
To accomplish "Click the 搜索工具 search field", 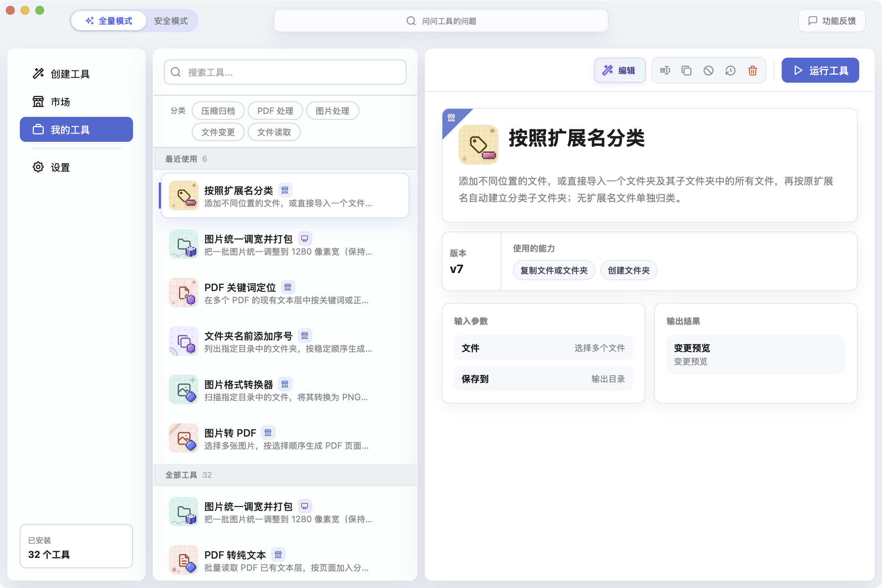I will 285,72.
